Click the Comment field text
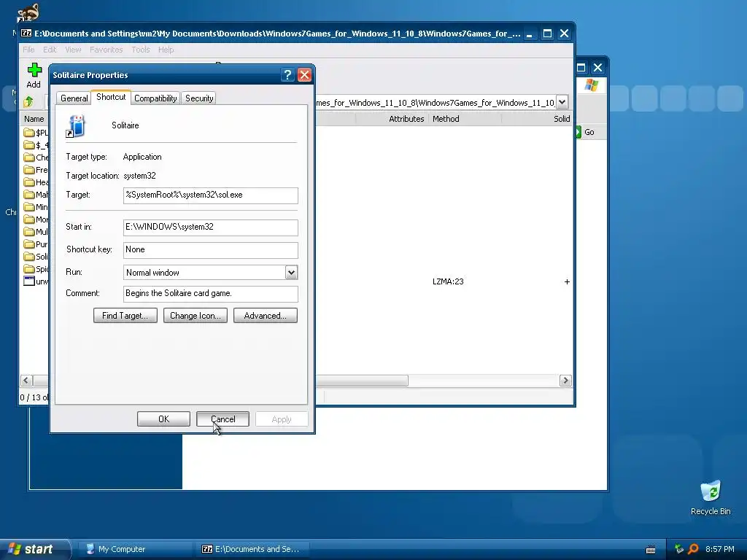 (x=211, y=294)
